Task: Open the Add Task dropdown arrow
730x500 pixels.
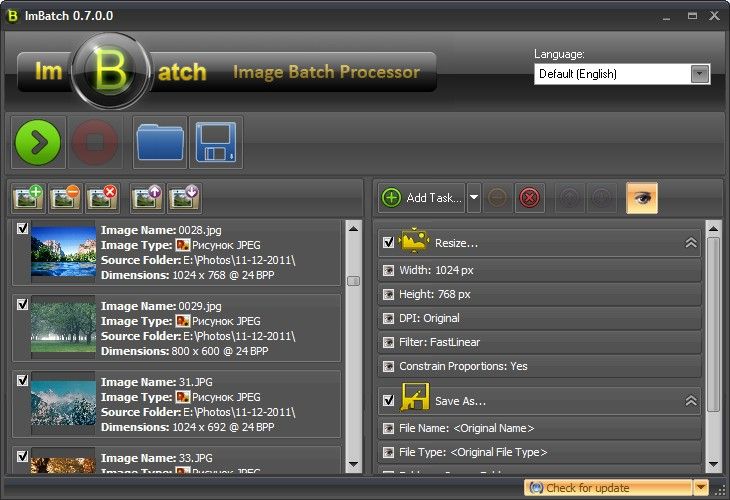Action: 474,198
